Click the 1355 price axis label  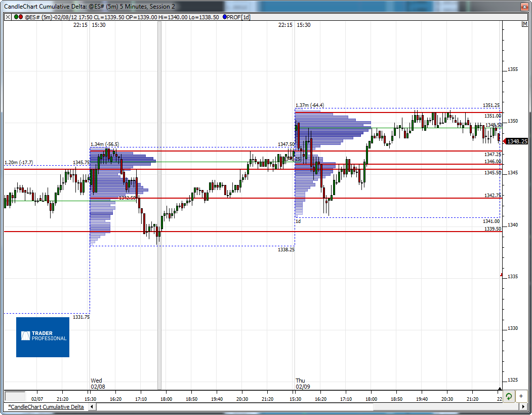[x=513, y=69]
